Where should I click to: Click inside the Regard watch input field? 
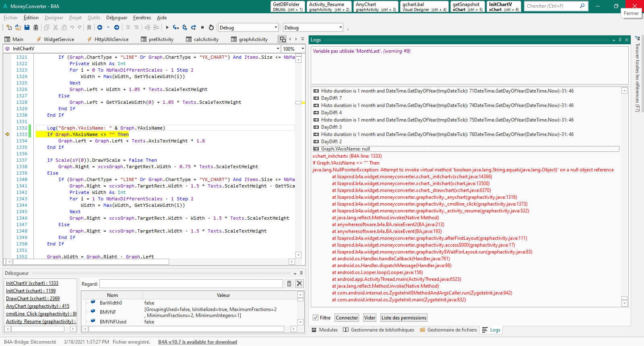[191, 284]
